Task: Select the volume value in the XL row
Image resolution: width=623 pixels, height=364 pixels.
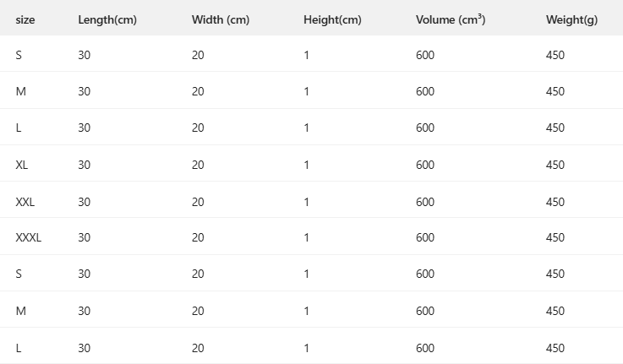Action: [425, 165]
